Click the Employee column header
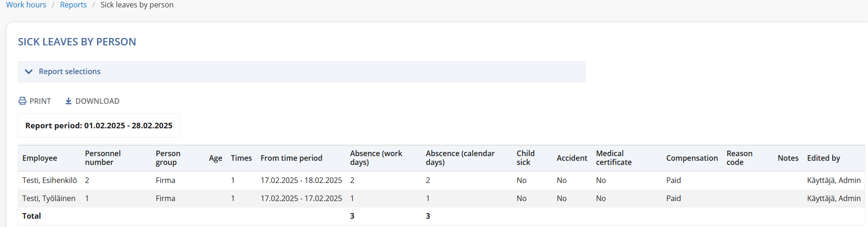 click(x=39, y=158)
